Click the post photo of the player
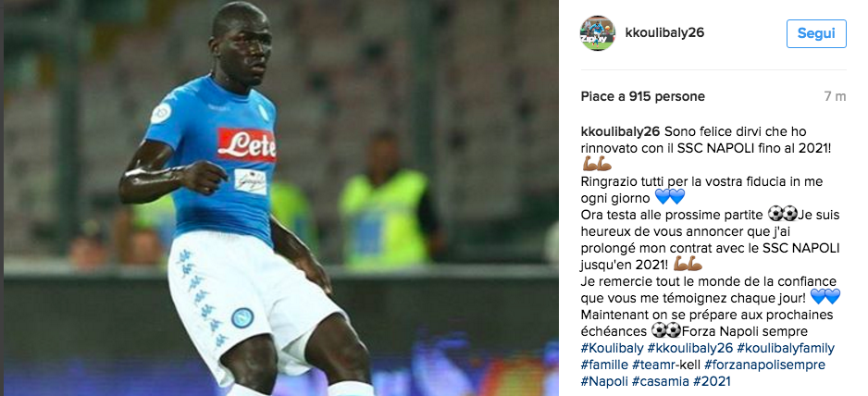The height and width of the screenshot is (396, 868). [x=280, y=198]
